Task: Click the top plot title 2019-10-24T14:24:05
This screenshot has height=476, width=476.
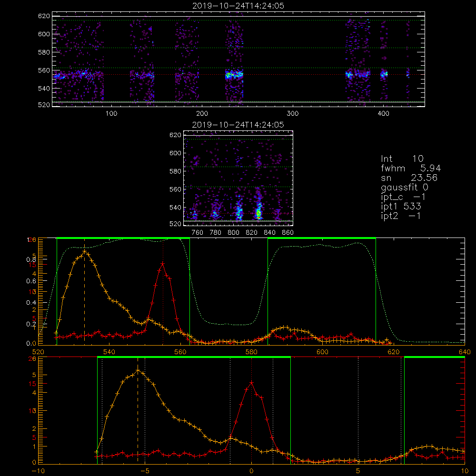Action: [238, 6]
